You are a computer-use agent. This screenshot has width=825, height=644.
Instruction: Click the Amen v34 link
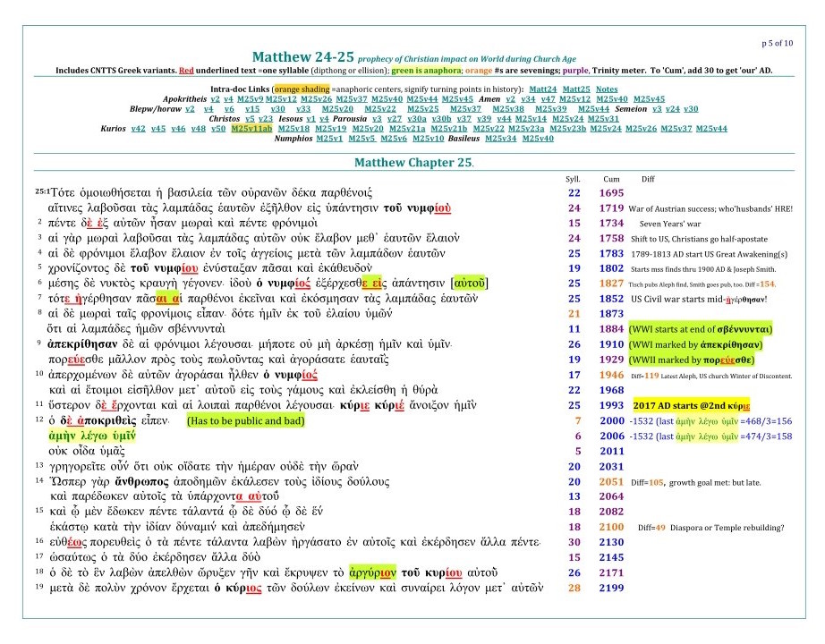[528, 99]
